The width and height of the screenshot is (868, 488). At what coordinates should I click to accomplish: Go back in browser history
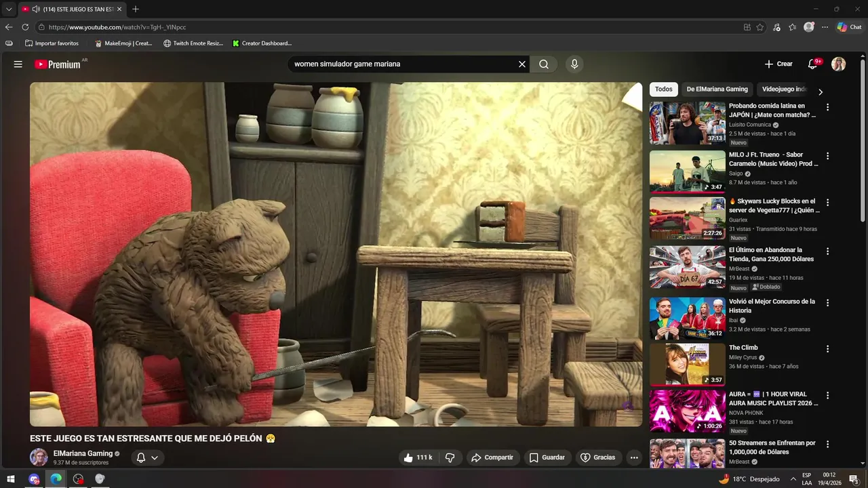coord(9,27)
